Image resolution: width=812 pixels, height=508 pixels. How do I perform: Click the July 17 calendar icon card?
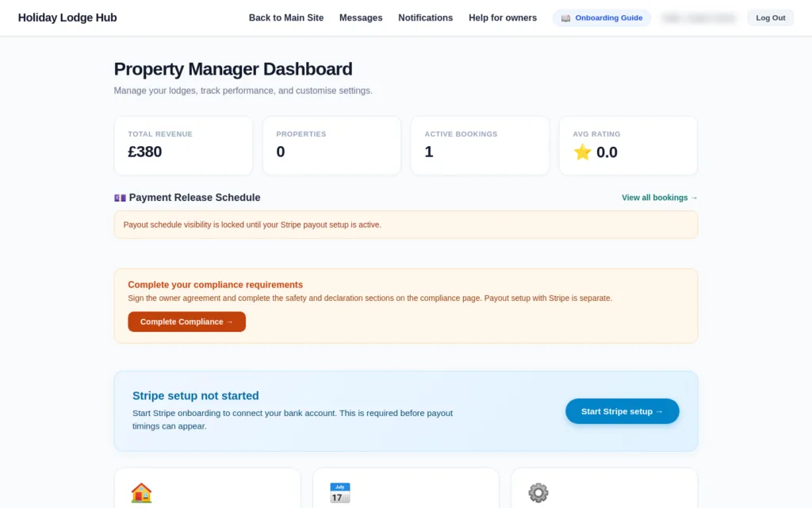point(406,488)
